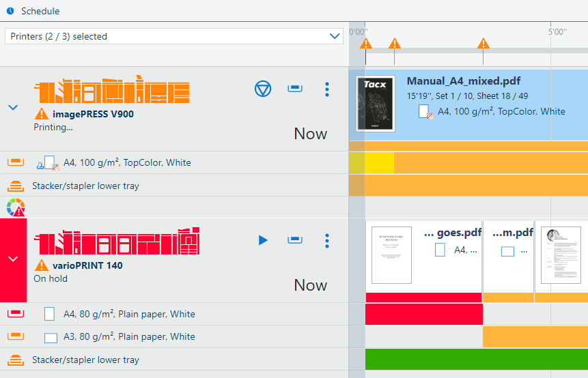Select 'A4, 100 g/m², TopColor, White' tray row text
This screenshot has height=378, width=588.
[x=127, y=162]
